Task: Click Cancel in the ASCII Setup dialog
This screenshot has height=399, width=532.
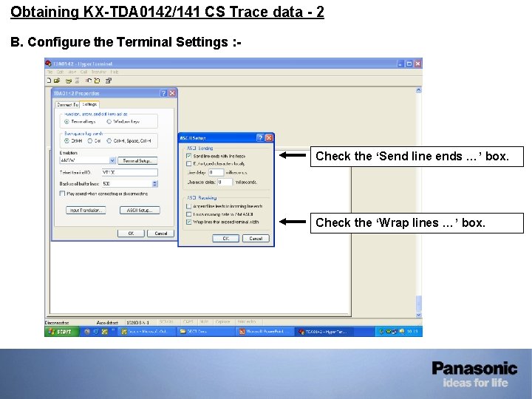Action: [x=256, y=239]
